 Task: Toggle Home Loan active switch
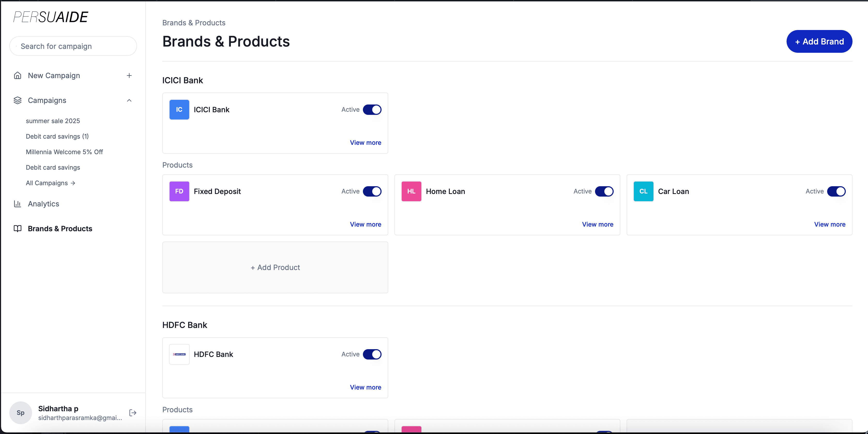[x=604, y=191]
